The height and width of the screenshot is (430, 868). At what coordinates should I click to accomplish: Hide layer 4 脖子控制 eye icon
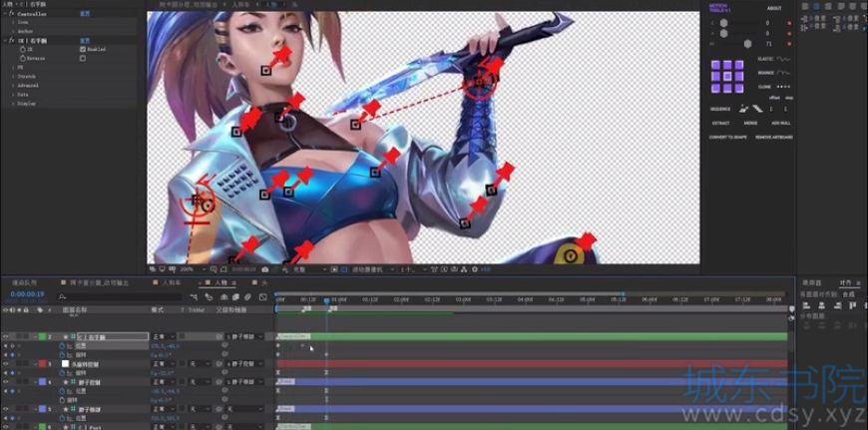[x=6, y=382]
